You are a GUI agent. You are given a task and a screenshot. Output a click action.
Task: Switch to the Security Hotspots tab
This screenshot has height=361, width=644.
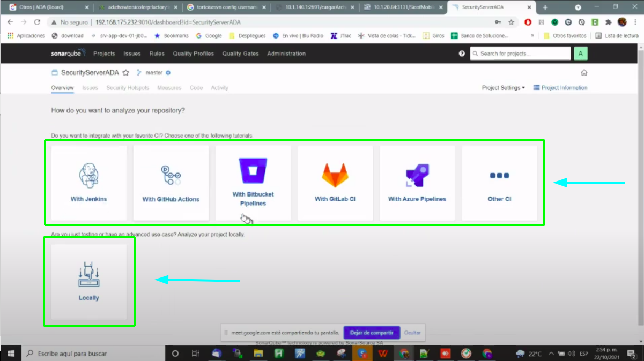tap(128, 88)
